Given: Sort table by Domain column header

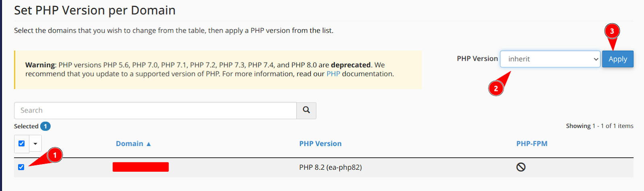Looking at the screenshot, I should (129, 144).
